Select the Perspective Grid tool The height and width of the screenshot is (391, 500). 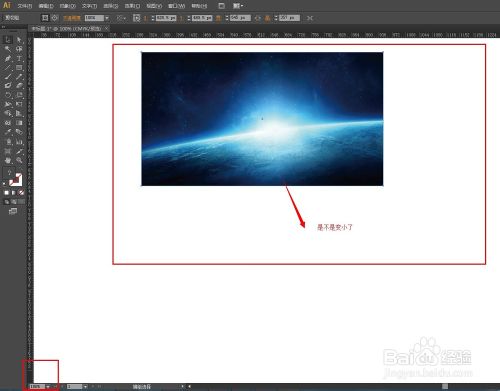pos(19,114)
